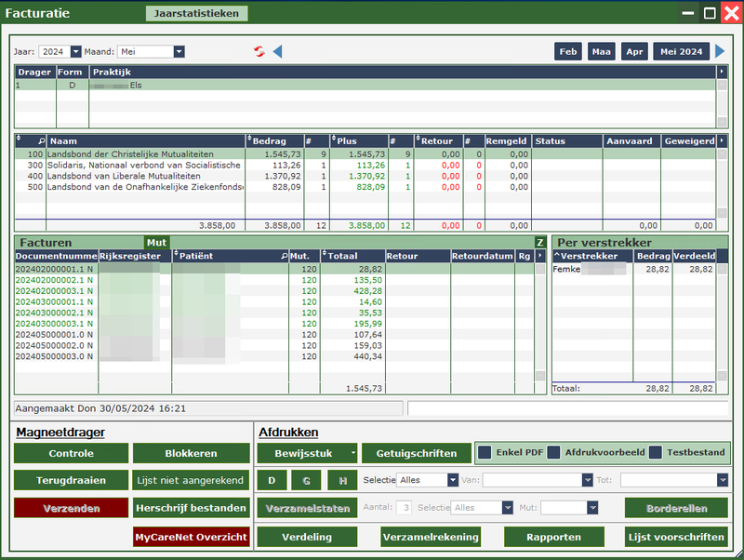Enable the Enkel PDF checkbox
This screenshot has height=560, width=744.
click(485, 453)
